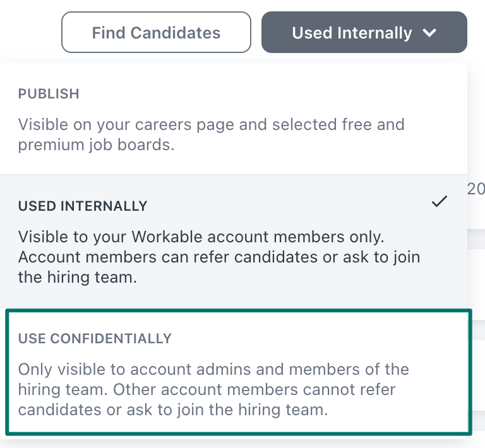Click the chevron arrow beside Used Internally

coord(430,33)
